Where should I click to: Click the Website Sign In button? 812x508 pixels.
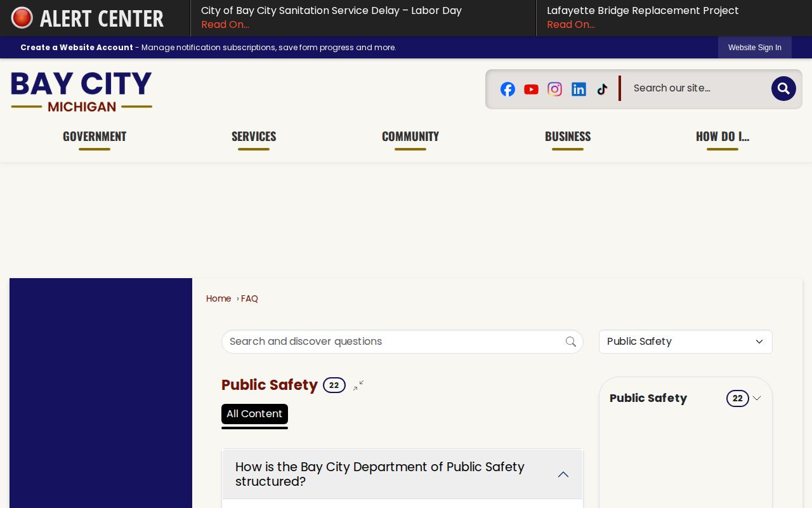[755, 48]
